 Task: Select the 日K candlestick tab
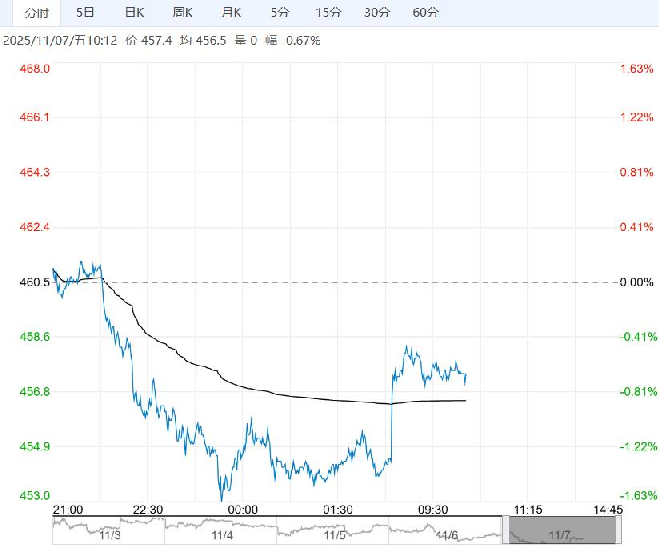point(134,13)
